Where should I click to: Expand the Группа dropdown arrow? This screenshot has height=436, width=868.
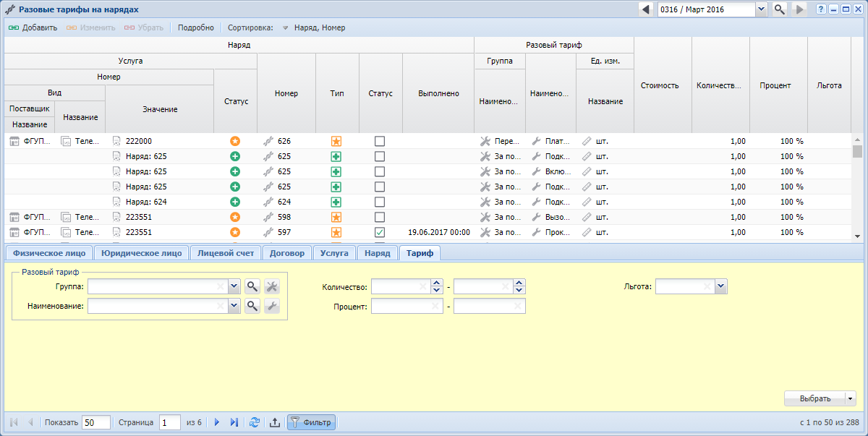(234, 287)
